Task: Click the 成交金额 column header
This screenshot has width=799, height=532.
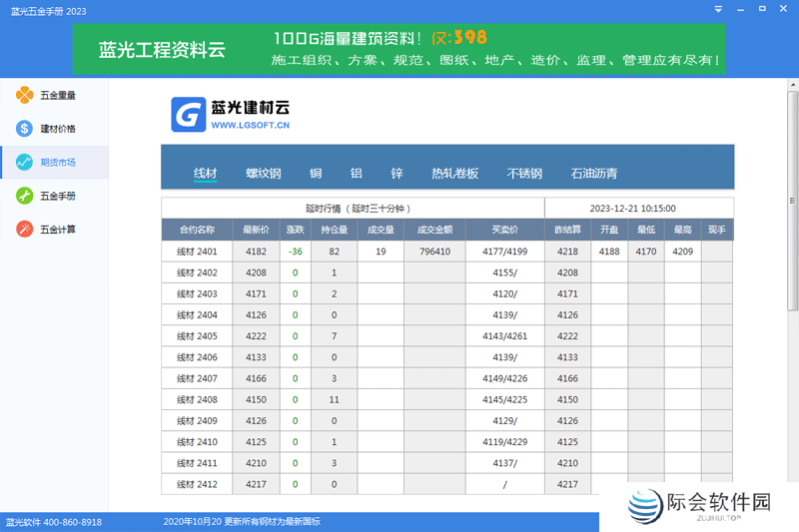Action: 434,231
